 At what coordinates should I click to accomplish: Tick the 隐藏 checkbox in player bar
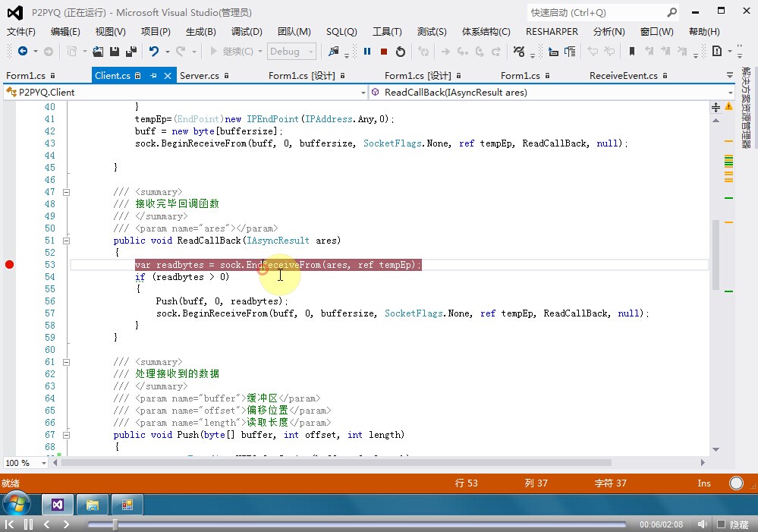[722, 524]
